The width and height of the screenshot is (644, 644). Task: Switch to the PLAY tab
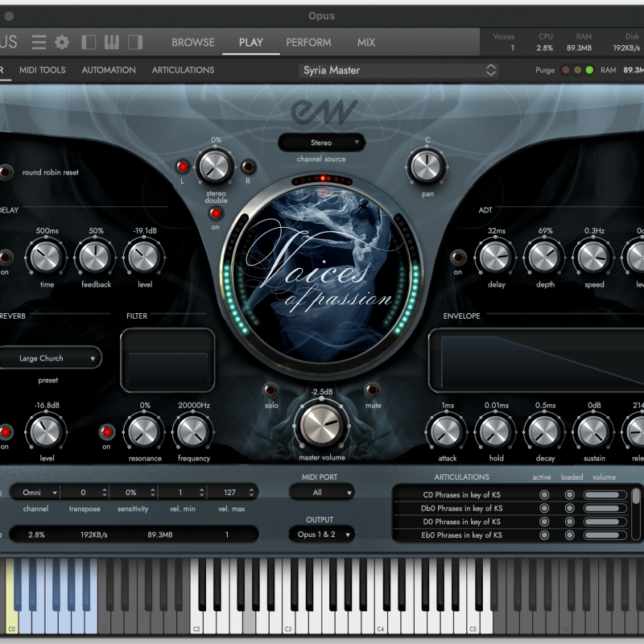[250, 43]
